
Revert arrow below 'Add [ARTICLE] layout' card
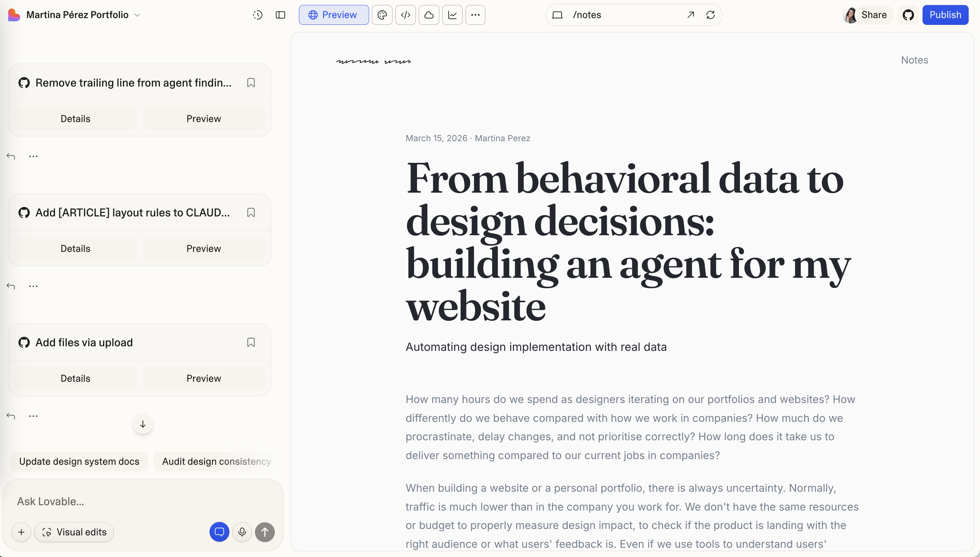[x=11, y=286]
